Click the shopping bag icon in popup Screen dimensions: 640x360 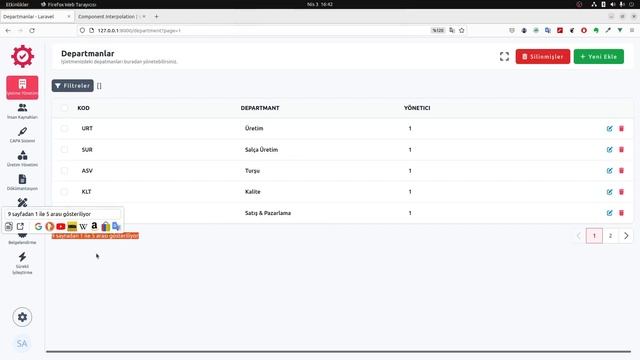[x=105, y=226]
